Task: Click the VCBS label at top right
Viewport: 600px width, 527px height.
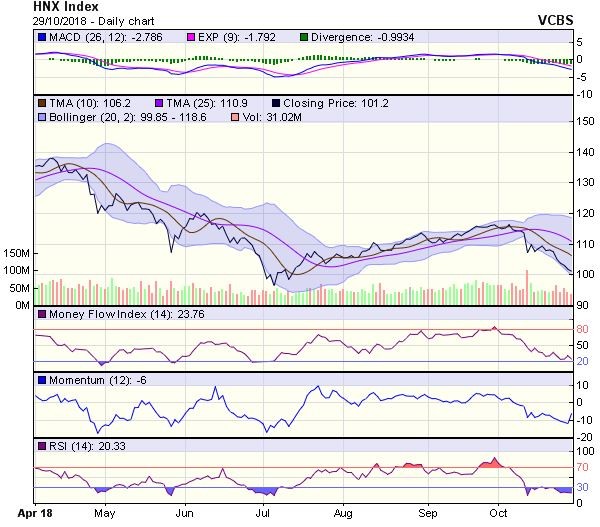Action: coord(572,19)
